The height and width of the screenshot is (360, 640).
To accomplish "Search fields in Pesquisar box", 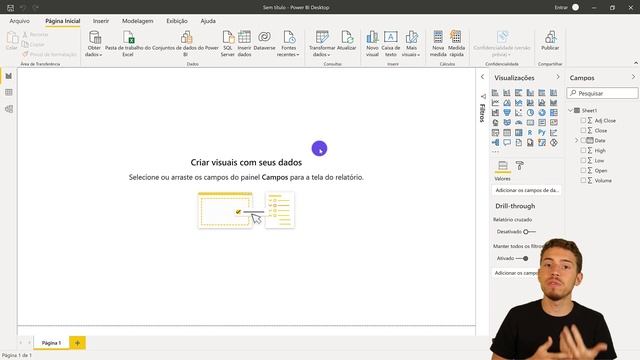I will (x=602, y=93).
